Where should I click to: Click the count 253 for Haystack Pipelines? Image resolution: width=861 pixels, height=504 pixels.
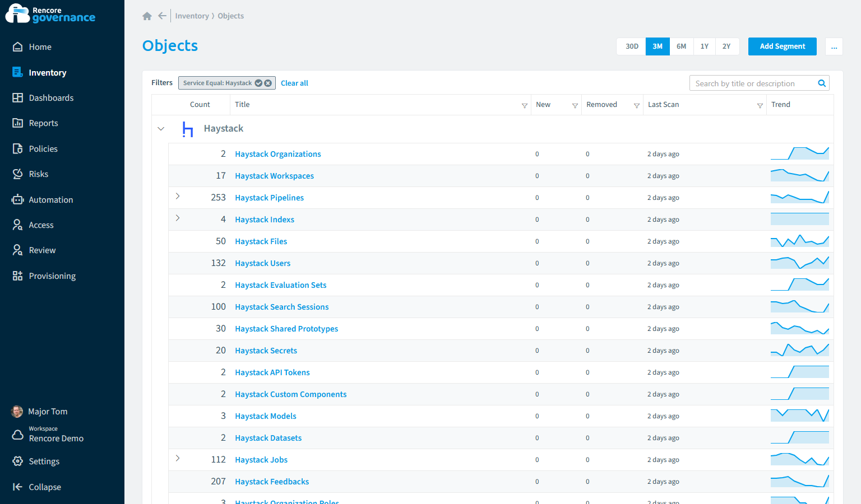tap(218, 198)
